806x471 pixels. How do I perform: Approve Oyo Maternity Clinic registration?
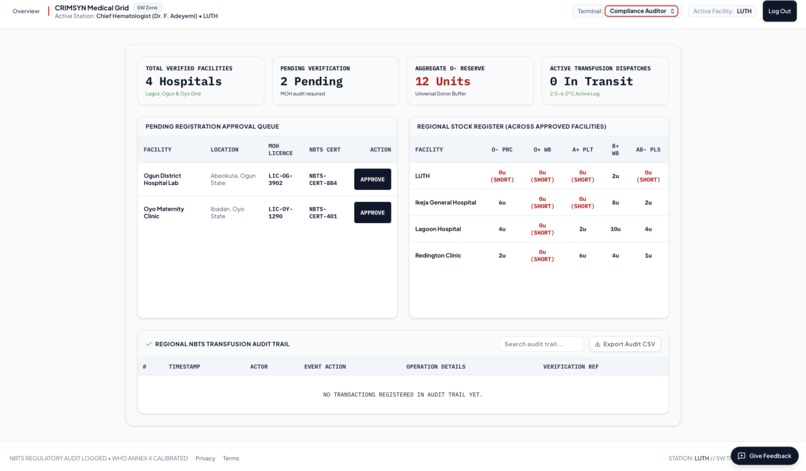(372, 212)
